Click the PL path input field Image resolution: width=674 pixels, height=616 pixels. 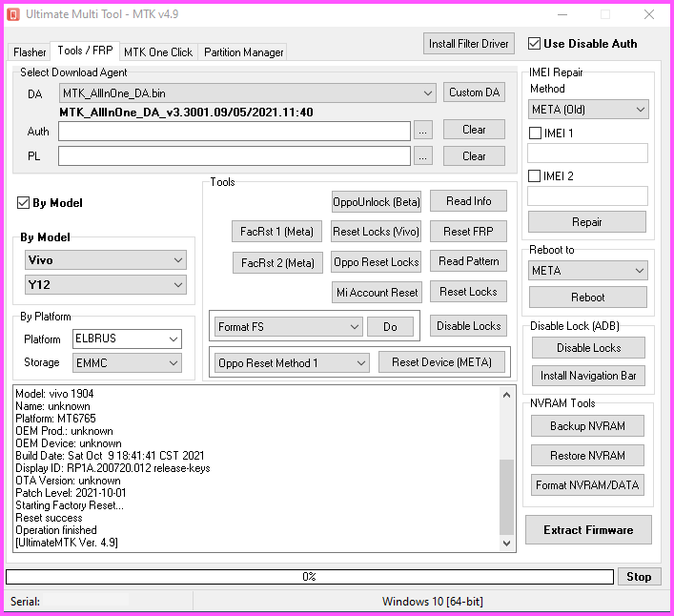[235, 156]
